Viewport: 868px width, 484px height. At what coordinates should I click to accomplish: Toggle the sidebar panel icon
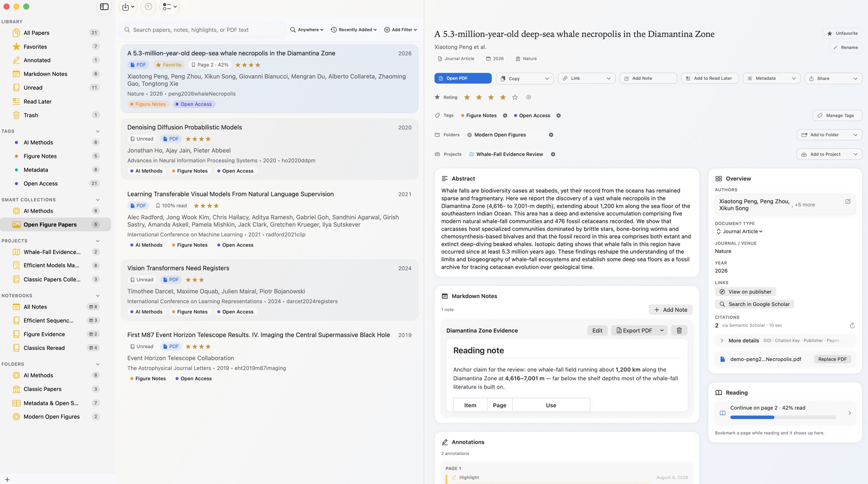pos(104,7)
